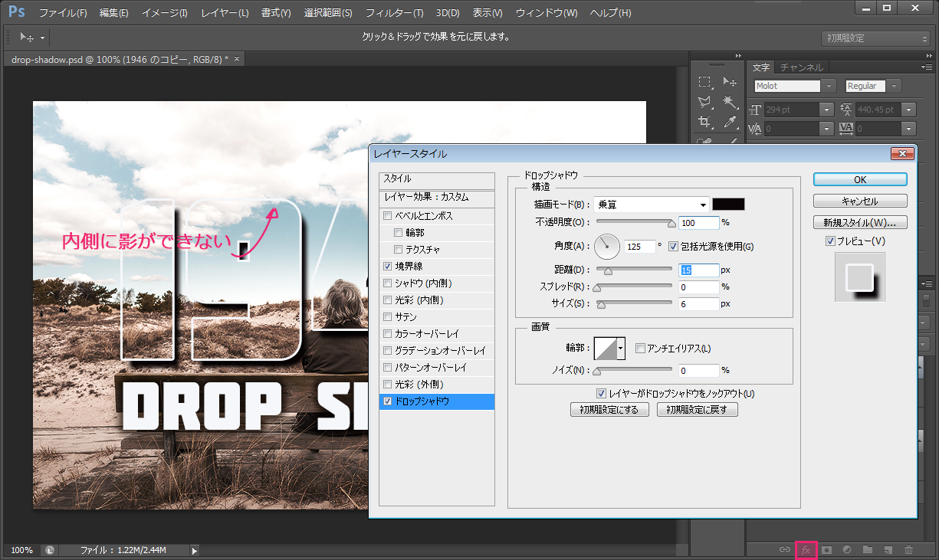This screenshot has width=939, height=560.
Task: Open the フィルター menu
Action: tap(394, 13)
